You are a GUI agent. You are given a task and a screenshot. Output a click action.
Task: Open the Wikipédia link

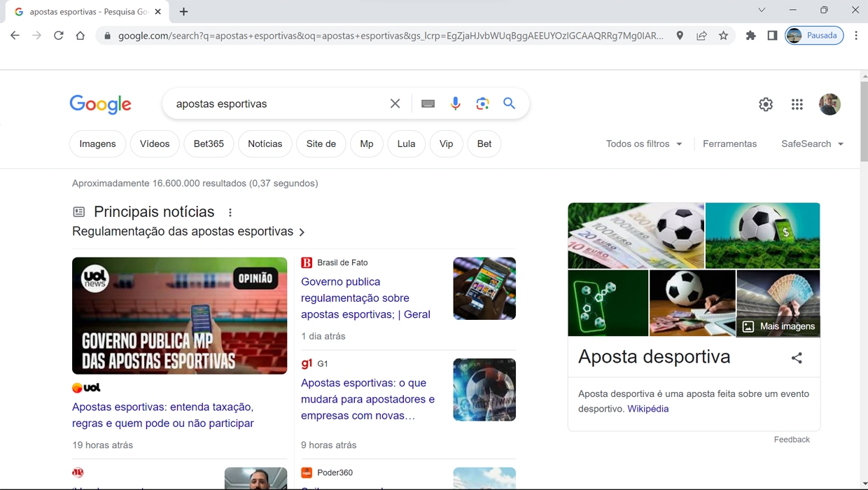[x=647, y=409]
